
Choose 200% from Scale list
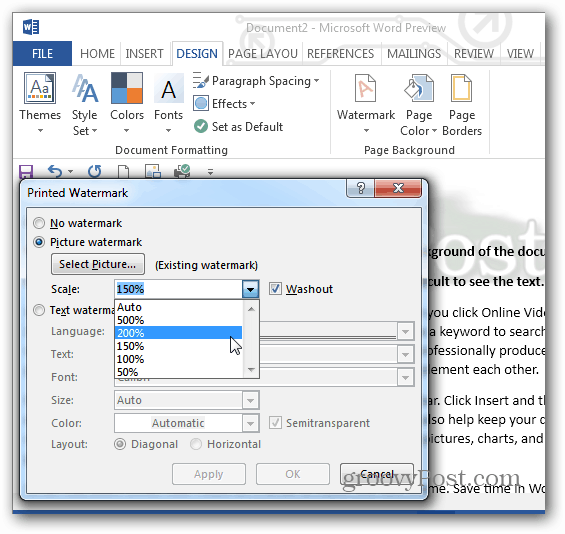tap(178, 333)
